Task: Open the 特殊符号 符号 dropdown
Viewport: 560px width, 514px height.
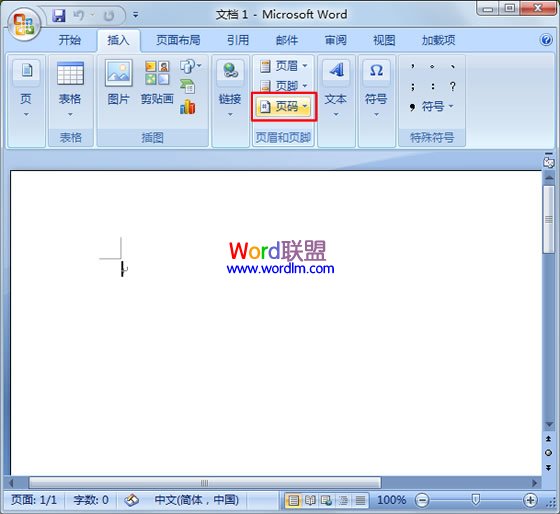Action: click(x=431, y=106)
